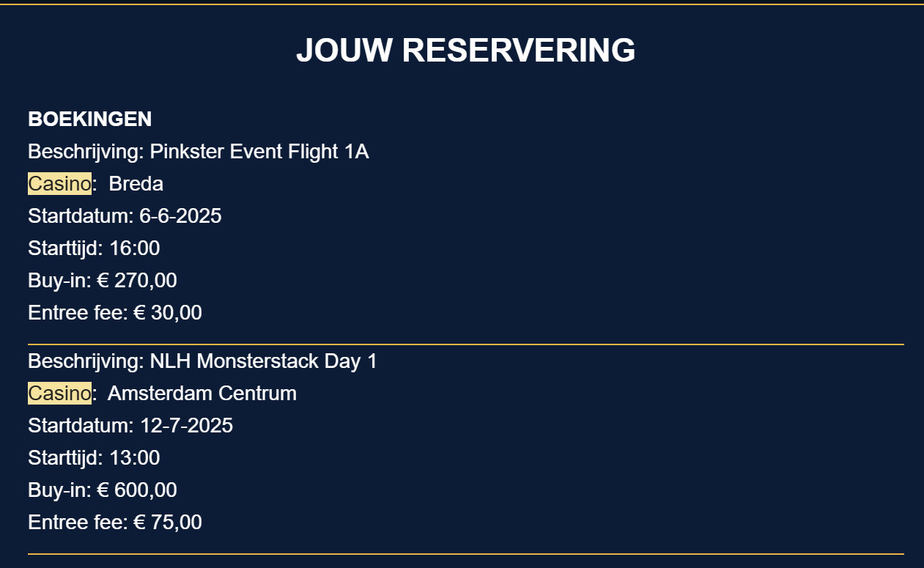Click the Startdatum 12-7-2025 line
Viewport: 924px width, 568px height.
130,426
